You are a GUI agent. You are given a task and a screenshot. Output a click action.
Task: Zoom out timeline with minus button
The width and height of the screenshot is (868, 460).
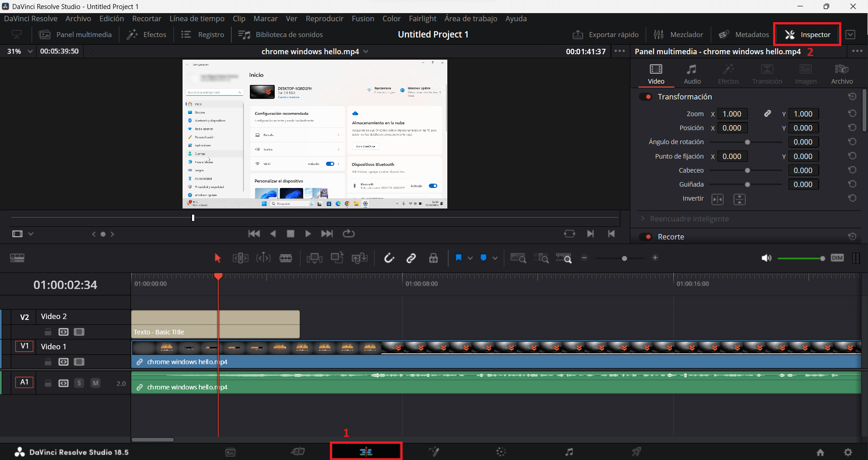point(584,258)
